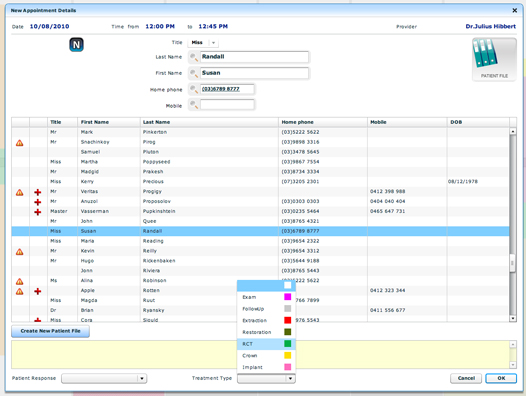526x396 pixels.
Task: Select patient row Mark Pinkerton
Action: [x=260, y=132]
